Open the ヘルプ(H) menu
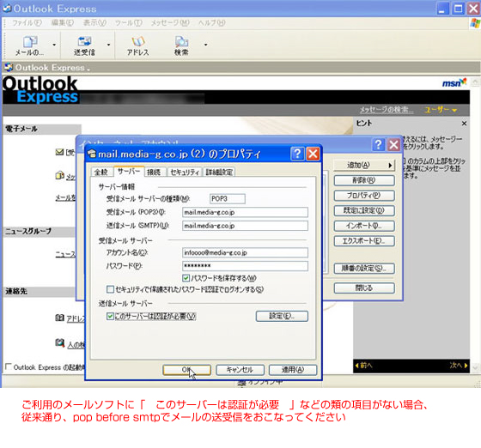The width and height of the screenshot is (481, 448). (211, 23)
